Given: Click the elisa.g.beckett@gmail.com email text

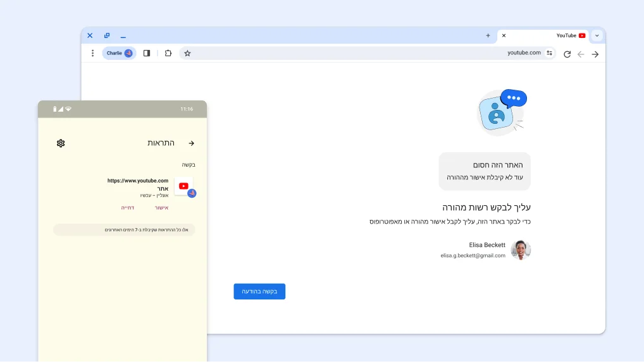Looking at the screenshot, I should tap(473, 255).
